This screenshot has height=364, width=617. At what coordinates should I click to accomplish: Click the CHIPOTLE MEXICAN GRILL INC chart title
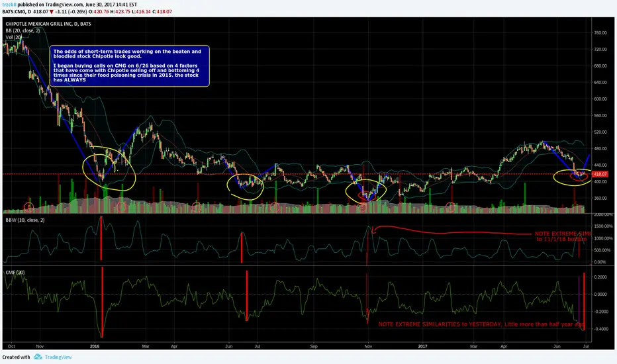click(48, 24)
